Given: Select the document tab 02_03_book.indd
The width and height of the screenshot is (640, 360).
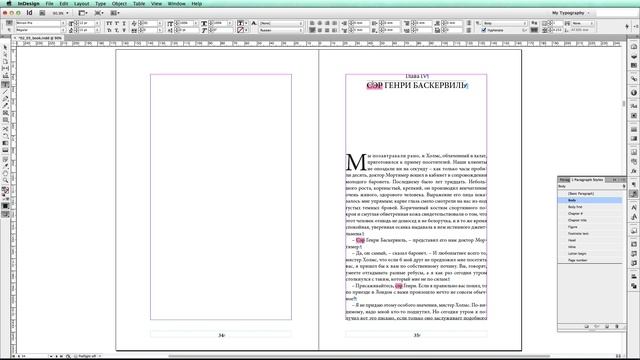Looking at the screenshot, I should [x=39, y=38].
